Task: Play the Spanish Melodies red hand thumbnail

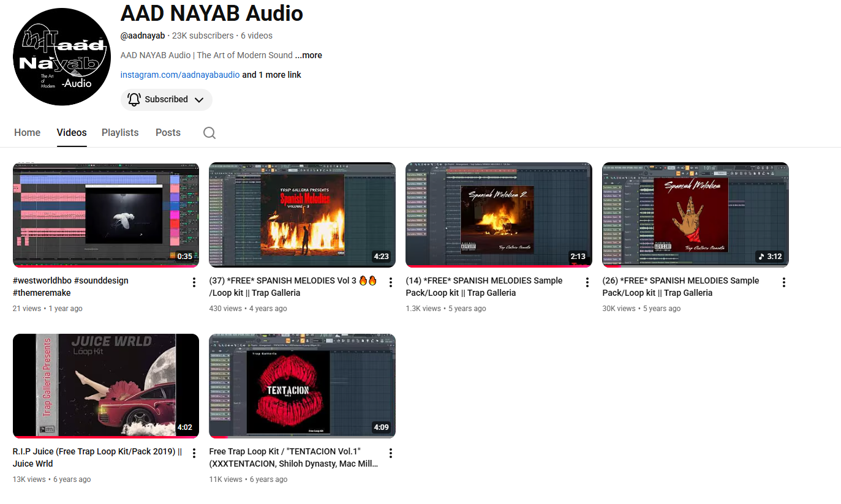Action: point(695,215)
